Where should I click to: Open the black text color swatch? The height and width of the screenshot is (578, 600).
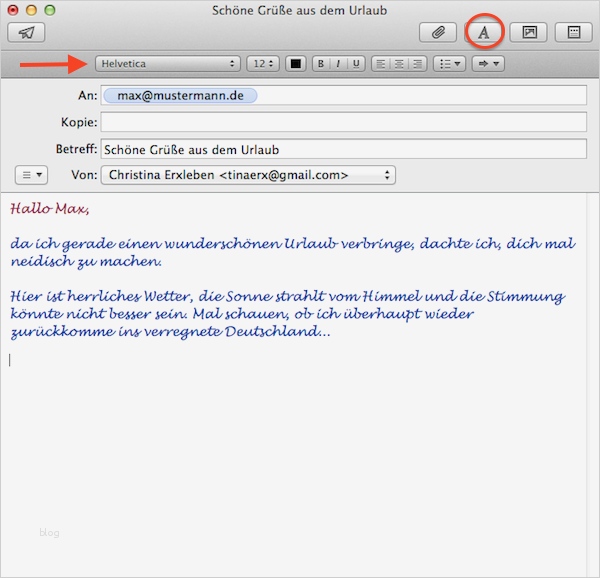click(295, 64)
